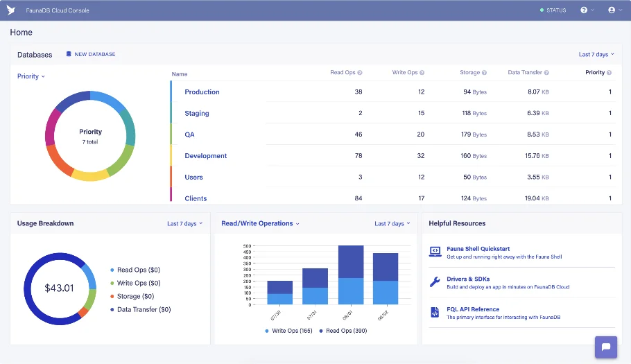The image size is (631, 364).
Task: Sort by Read Ops column header
Action: point(343,72)
